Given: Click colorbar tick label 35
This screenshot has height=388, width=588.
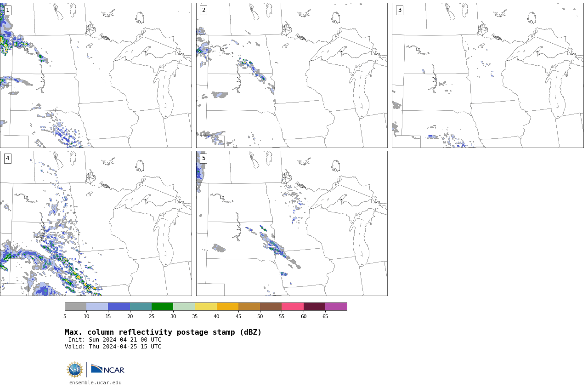Looking at the screenshot, I should [x=195, y=316].
